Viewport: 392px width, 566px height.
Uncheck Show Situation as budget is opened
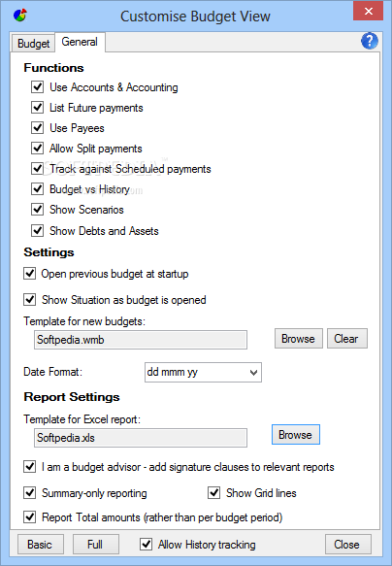(x=29, y=300)
